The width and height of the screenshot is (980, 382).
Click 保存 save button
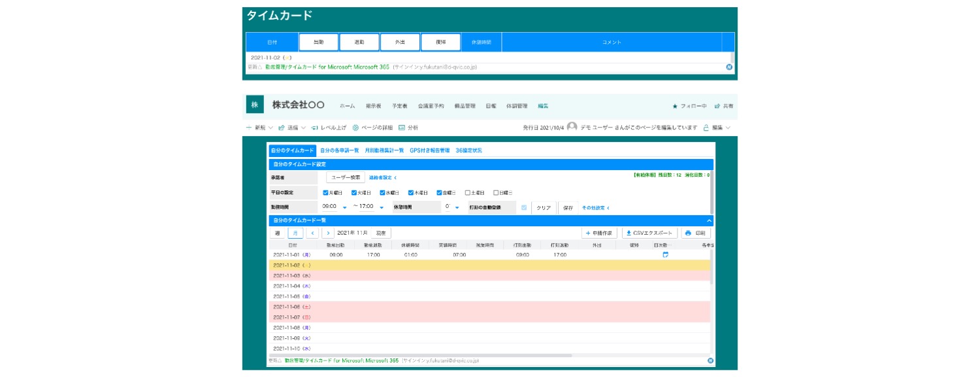coord(568,207)
